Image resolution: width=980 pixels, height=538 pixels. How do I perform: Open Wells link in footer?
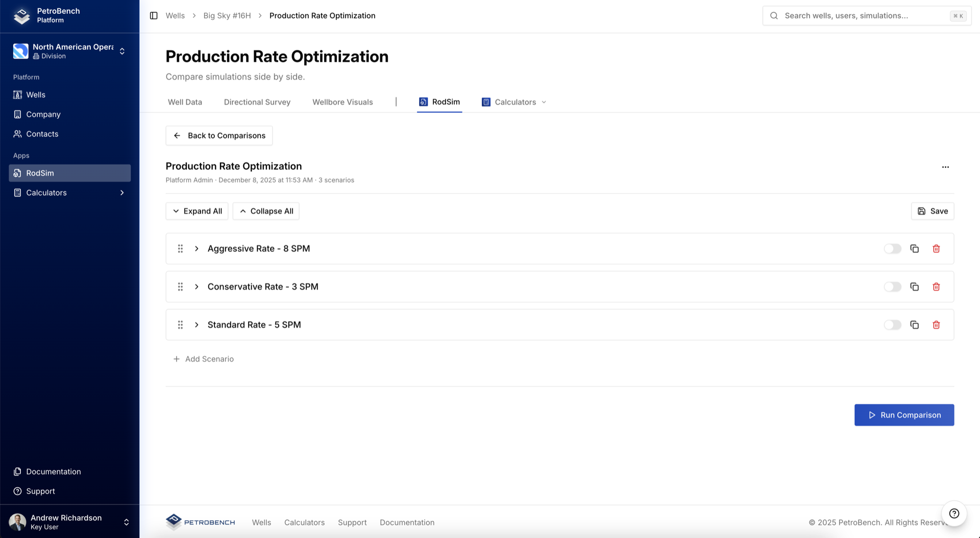261,522
